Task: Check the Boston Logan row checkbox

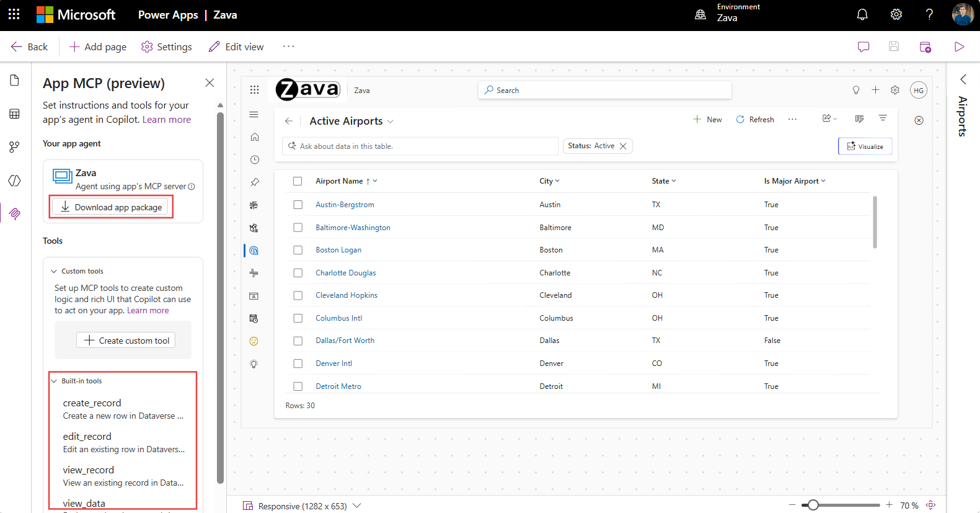Action: [298, 250]
